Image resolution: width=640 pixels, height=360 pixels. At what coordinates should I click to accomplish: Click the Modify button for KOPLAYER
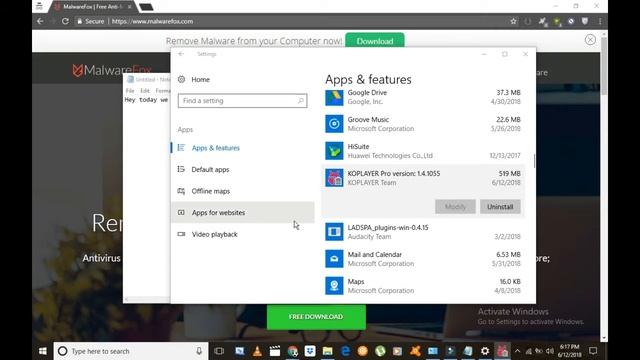tap(455, 207)
